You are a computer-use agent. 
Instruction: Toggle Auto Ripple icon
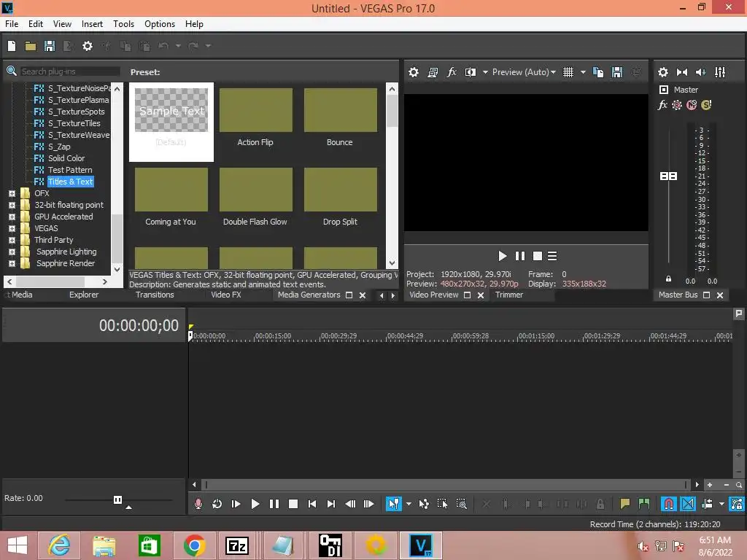(x=708, y=504)
